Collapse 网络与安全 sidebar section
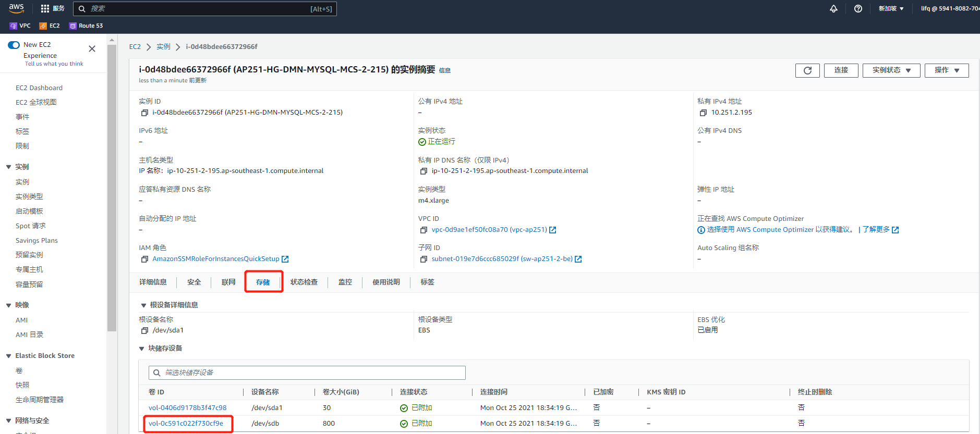 click(x=9, y=421)
